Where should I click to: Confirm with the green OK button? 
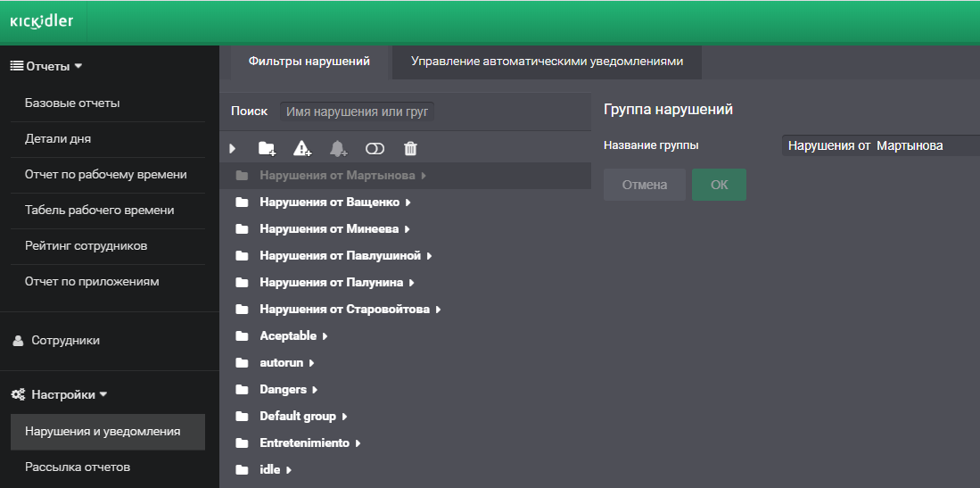click(x=719, y=185)
